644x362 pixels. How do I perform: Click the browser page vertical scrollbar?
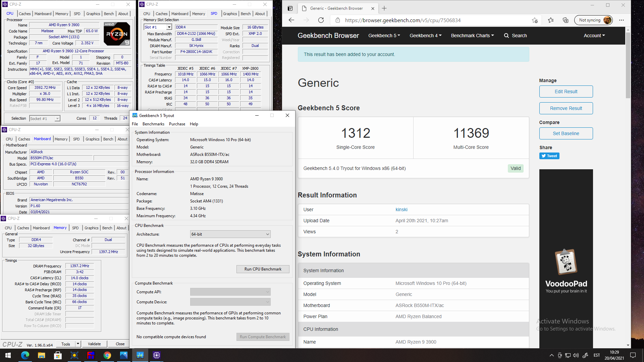[628, 65]
